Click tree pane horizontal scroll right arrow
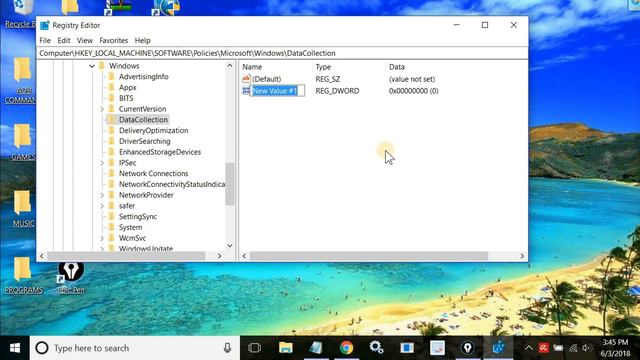Screen dimensions: 640x360 point(220,256)
